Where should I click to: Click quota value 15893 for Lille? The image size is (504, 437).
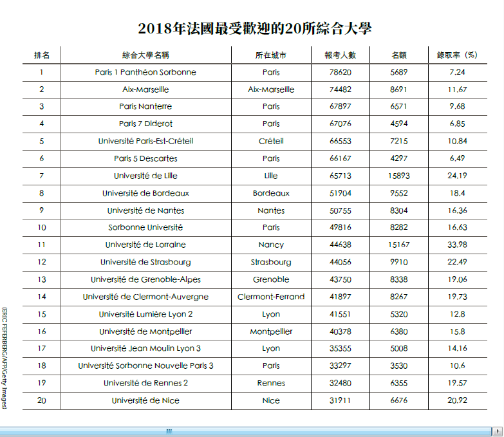[398, 176]
